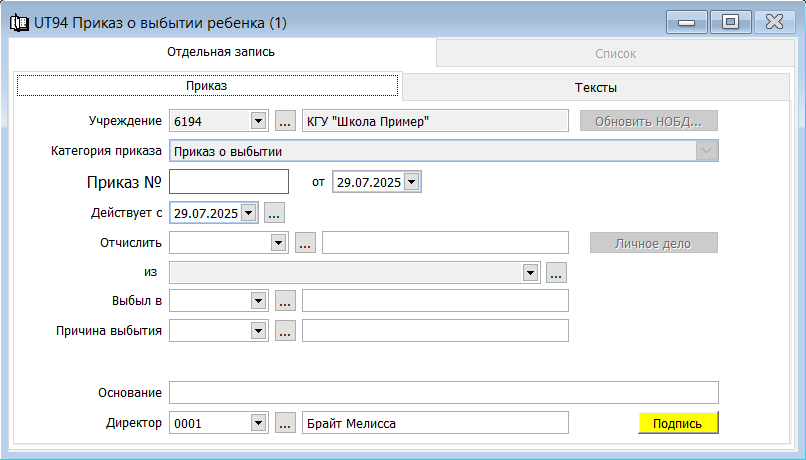Click the application book icon in title bar
The width and height of the screenshot is (806, 460).
[20, 23]
